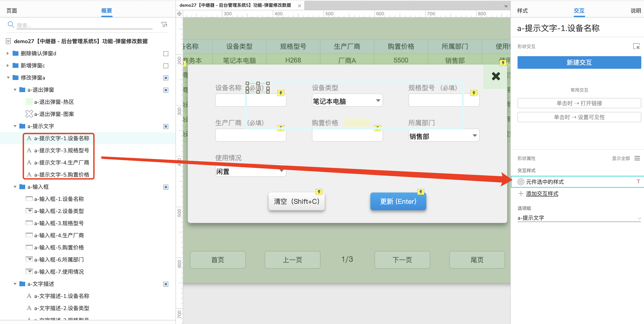
Task: Collapse the a-输入框 folder
Action: 15,187
